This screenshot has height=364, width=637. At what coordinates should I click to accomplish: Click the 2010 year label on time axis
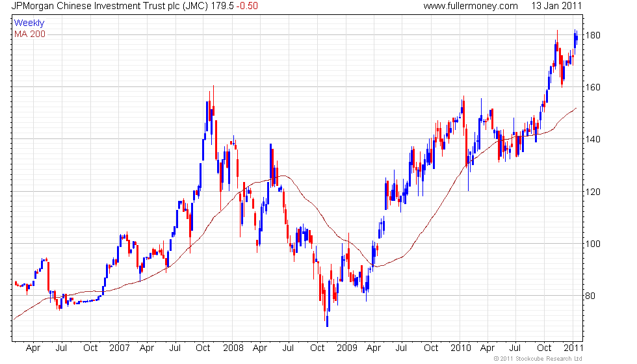click(x=461, y=348)
